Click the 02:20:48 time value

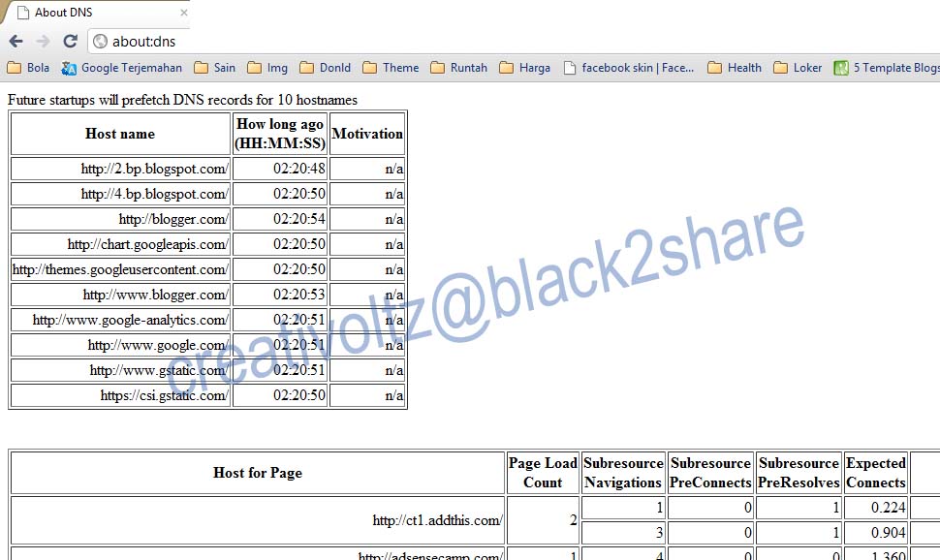tap(299, 169)
